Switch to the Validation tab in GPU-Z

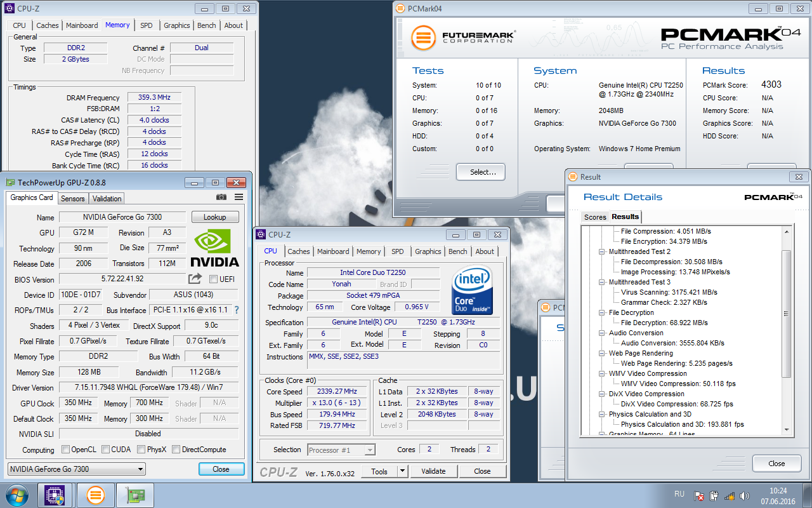(107, 198)
